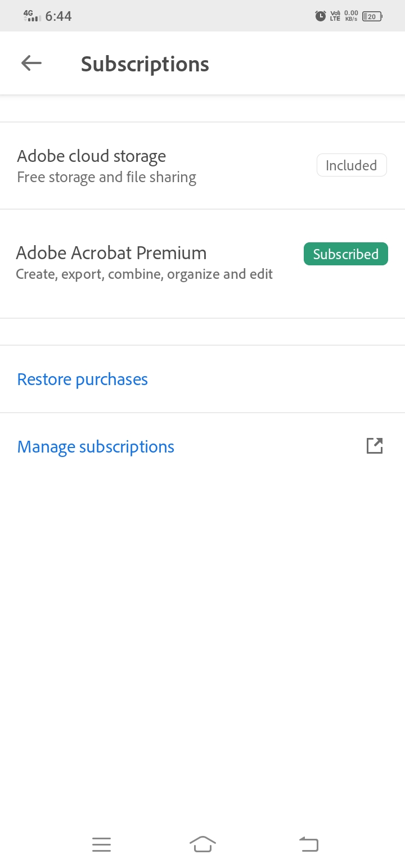This screenshot has width=405, height=868.
Task: Tap the home icon in navigation bar
Action: 202,844
